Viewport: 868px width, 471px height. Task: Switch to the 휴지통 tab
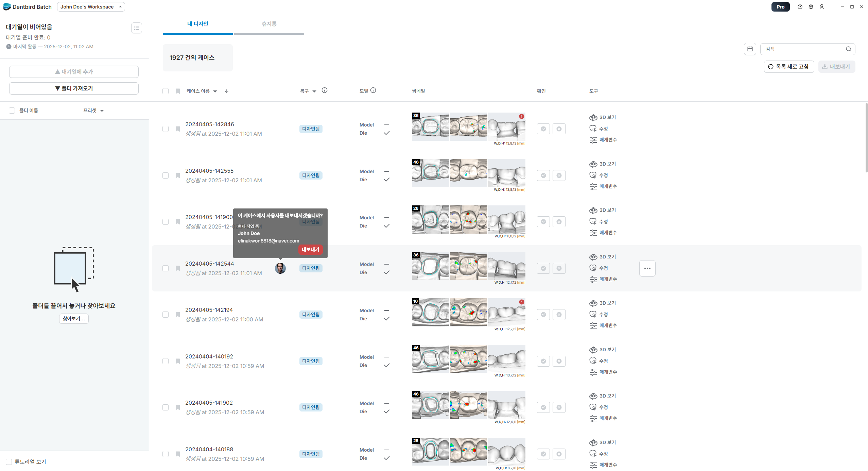coord(269,24)
